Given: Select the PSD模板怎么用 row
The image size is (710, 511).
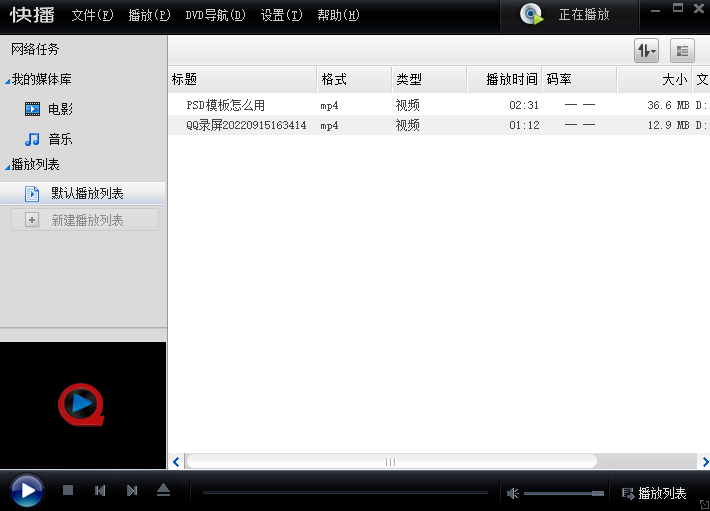Looking at the screenshot, I should point(439,105).
